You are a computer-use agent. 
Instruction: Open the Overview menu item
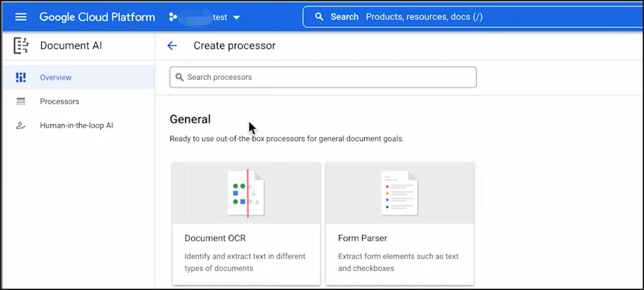coord(79,77)
